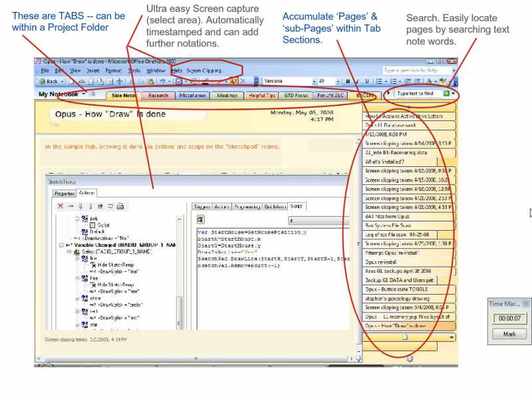The height and width of the screenshot is (399, 532).
Task: Click the numbered list icon
Action: (393, 81)
